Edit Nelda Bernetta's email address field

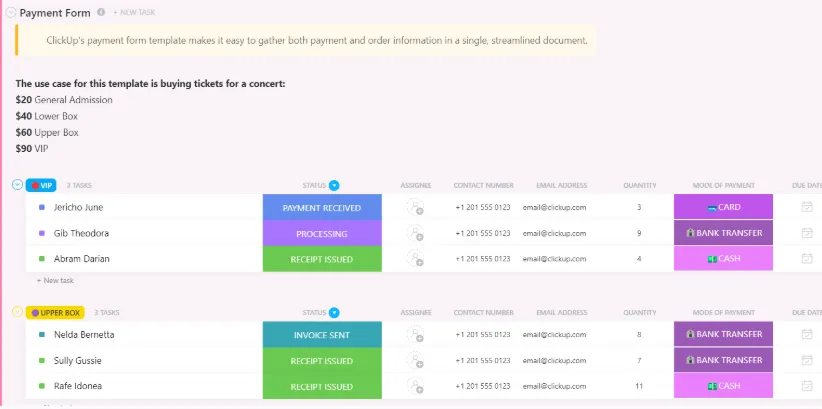click(x=554, y=335)
